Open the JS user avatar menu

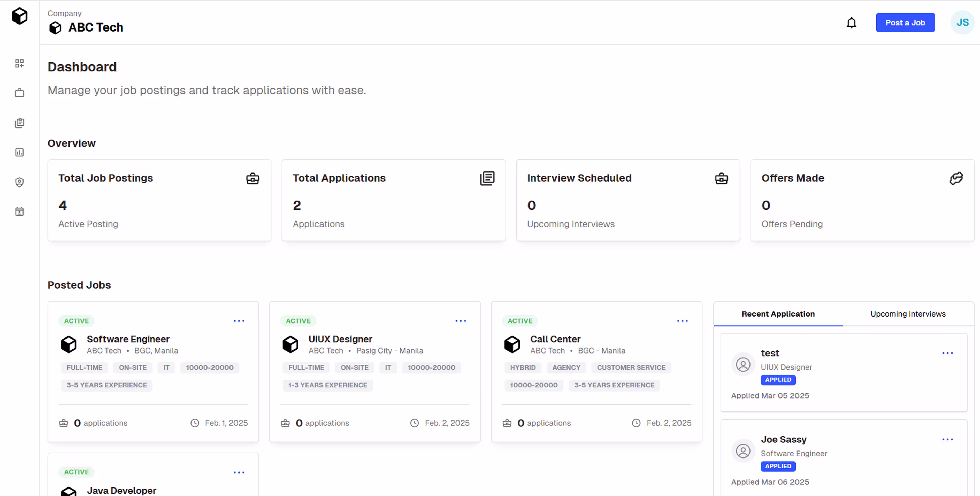[x=962, y=22]
